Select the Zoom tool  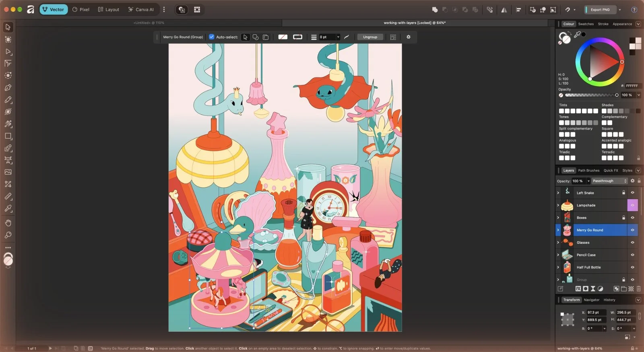(8, 235)
